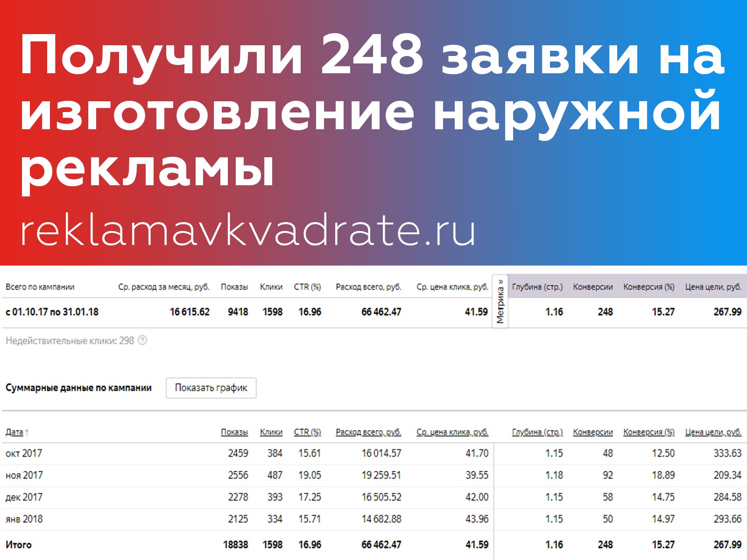Screen dimensions: 747x560
Task: Sort by underlined Конверсии header
Action: click(x=593, y=432)
